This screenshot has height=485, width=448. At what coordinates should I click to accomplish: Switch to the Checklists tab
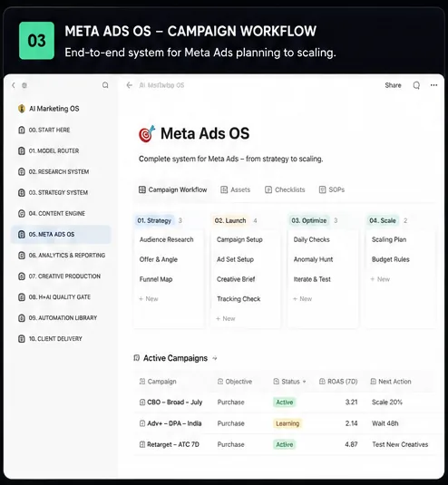click(x=285, y=189)
